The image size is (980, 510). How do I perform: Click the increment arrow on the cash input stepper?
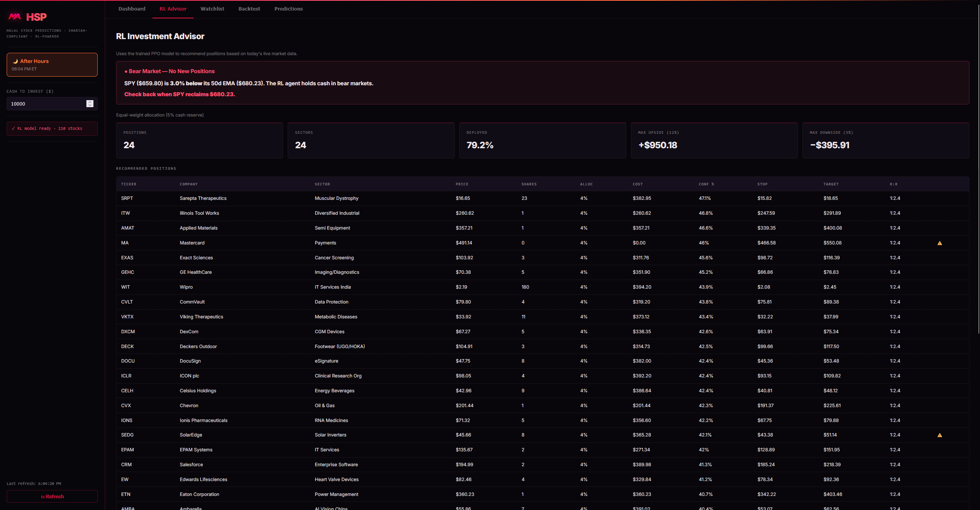pos(90,102)
